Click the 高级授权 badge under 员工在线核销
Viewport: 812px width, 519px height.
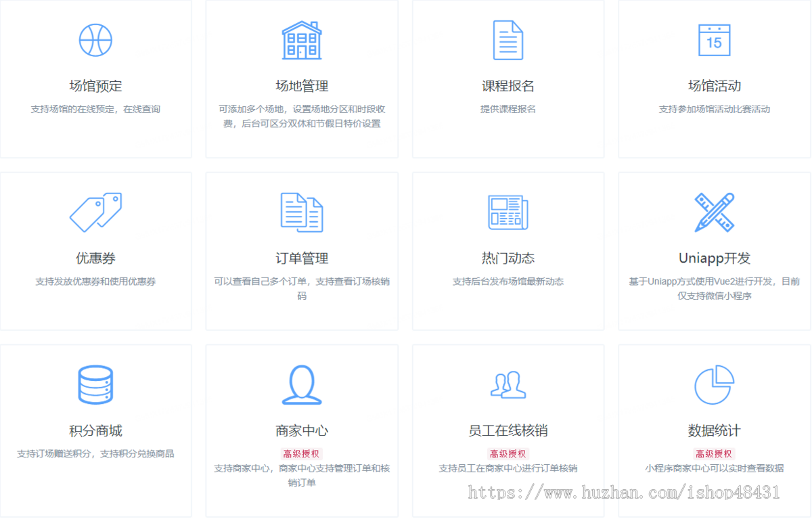pos(507,454)
